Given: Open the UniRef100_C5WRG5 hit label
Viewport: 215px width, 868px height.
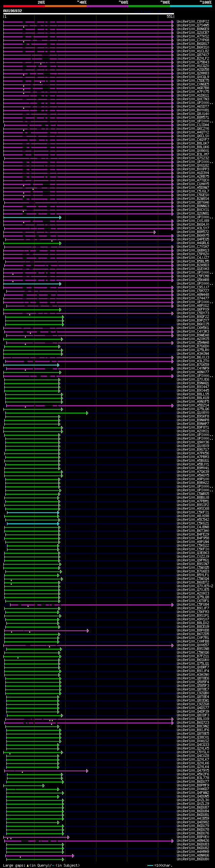Looking at the screenshot, I should coord(193,494).
